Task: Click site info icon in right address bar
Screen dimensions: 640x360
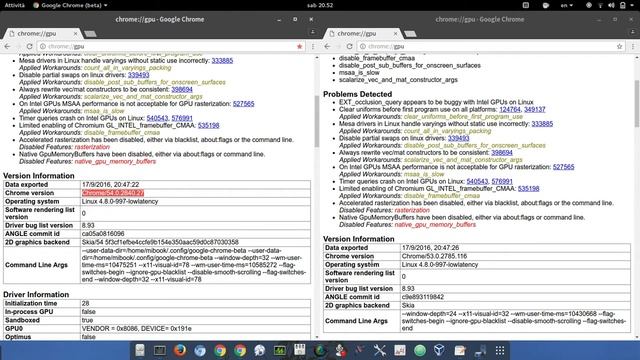Action: 362,47
